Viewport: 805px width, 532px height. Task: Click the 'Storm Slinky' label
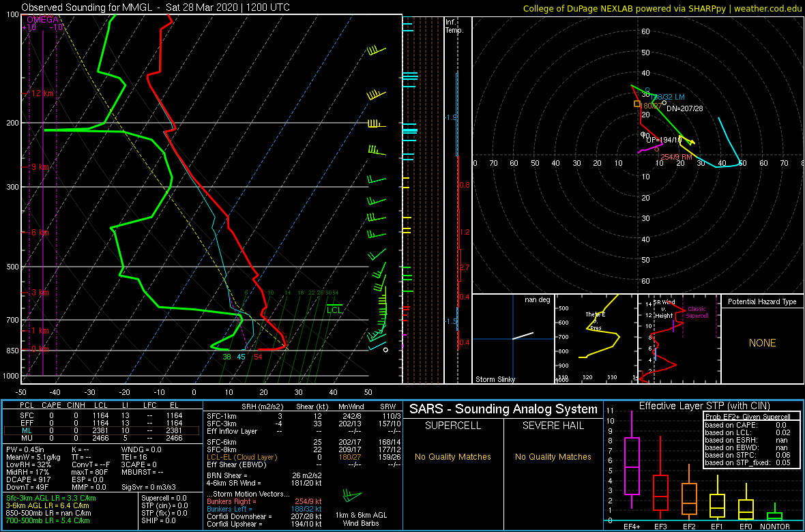(x=495, y=379)
